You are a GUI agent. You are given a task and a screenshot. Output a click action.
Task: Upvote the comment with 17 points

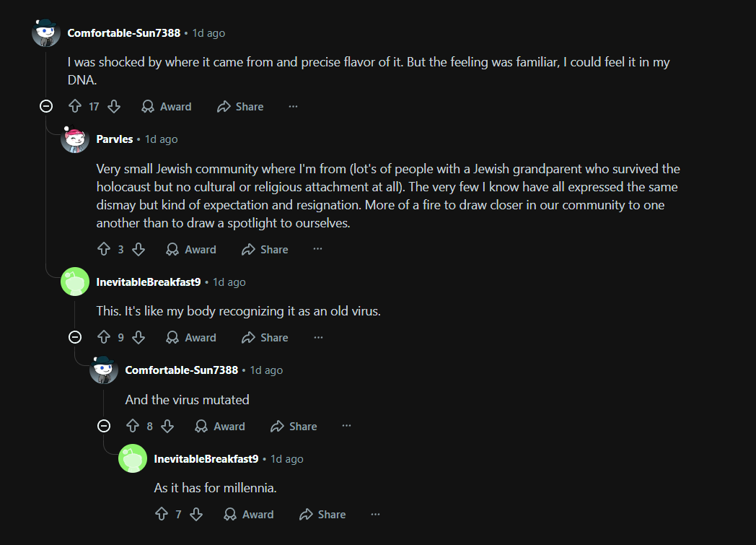[75, 107]
